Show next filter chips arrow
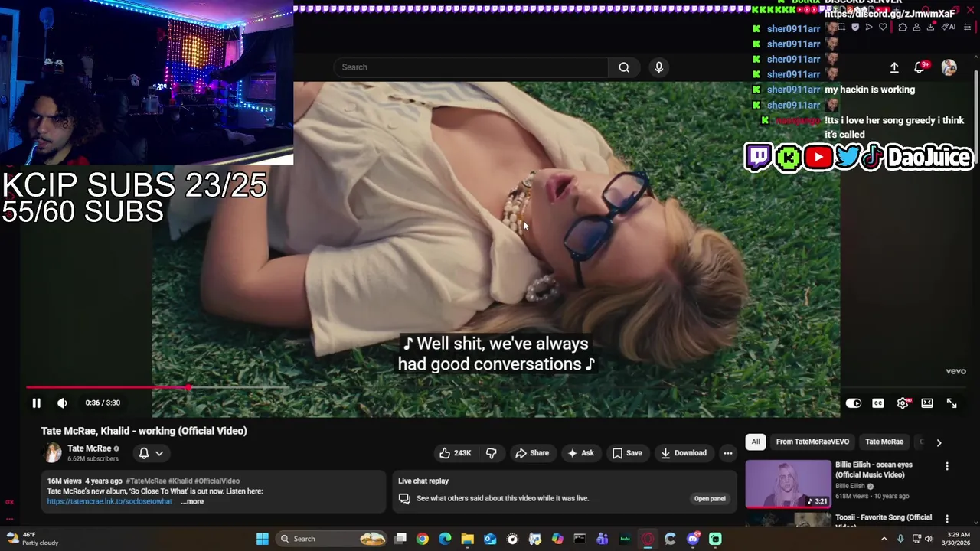This screenshot has width=980, height=551. (x=939, y=442)
